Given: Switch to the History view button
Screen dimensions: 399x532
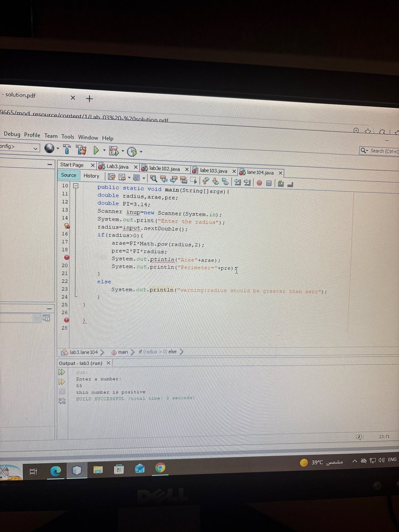Looking at the screenshot, I should (91, 176).
